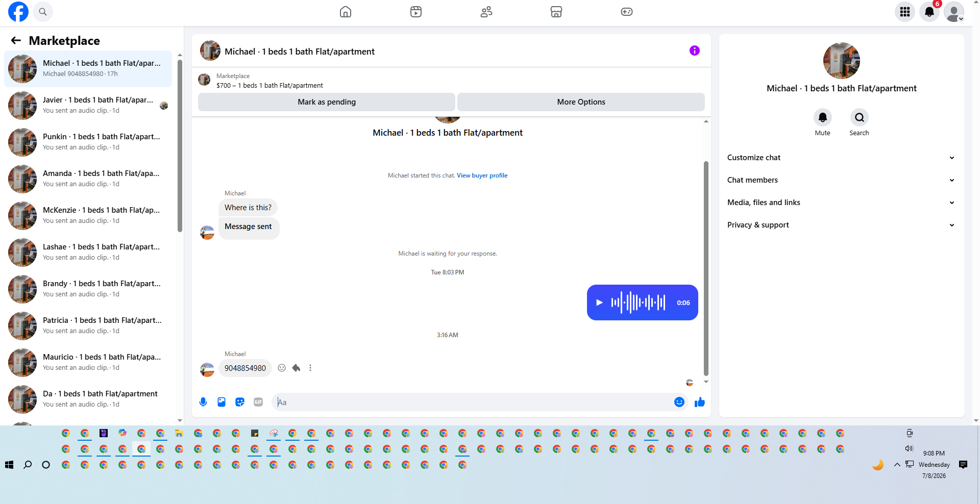Choose a sticker icon
Viewport: 980px width, 504px height.
(x=240, y=402)
